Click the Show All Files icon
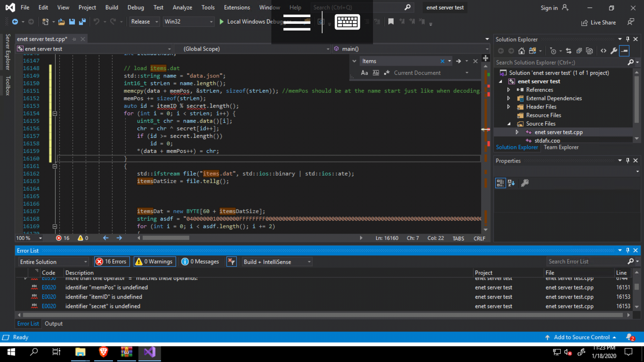This screenshot has height=362, width=644. click(589, 51)
